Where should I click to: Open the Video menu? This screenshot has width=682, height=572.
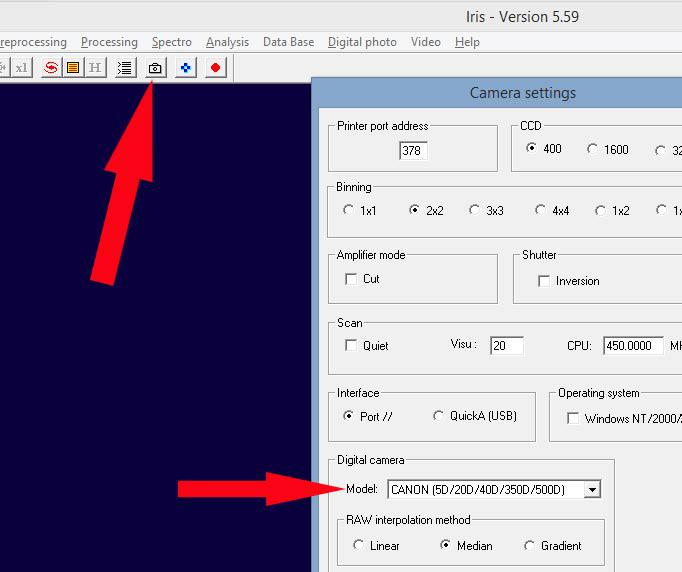426,42
